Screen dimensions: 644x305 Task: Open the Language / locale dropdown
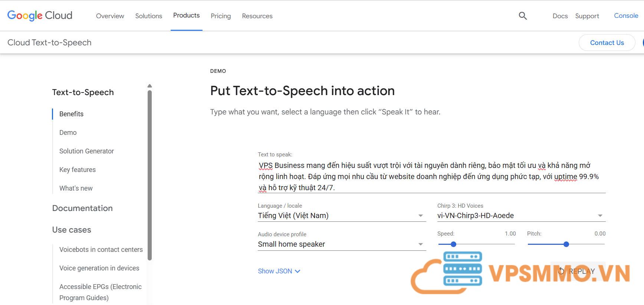coord(342,215)
